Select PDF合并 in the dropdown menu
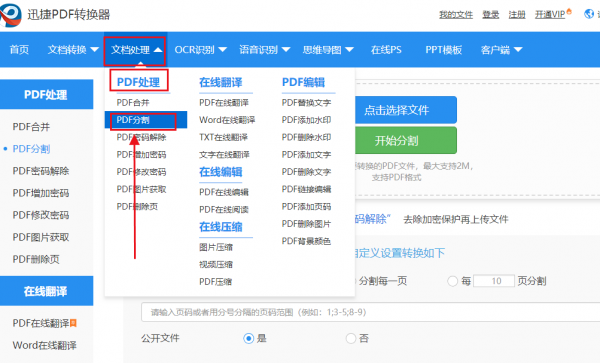Viewport: 600px width, 363px height. (x=133, y=103)
